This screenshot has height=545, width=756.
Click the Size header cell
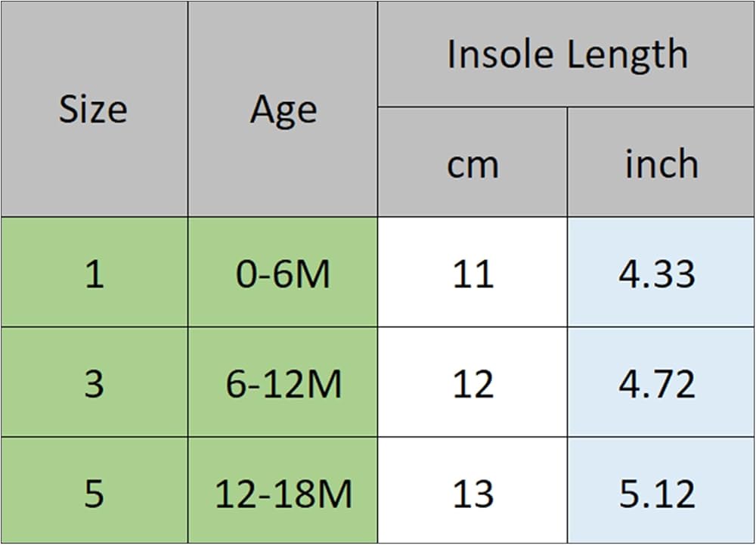(94, 109)
